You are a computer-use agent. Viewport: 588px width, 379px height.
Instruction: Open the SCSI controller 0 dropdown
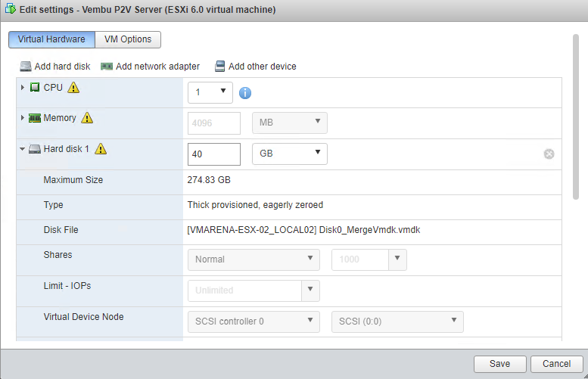tap(254, 322)
